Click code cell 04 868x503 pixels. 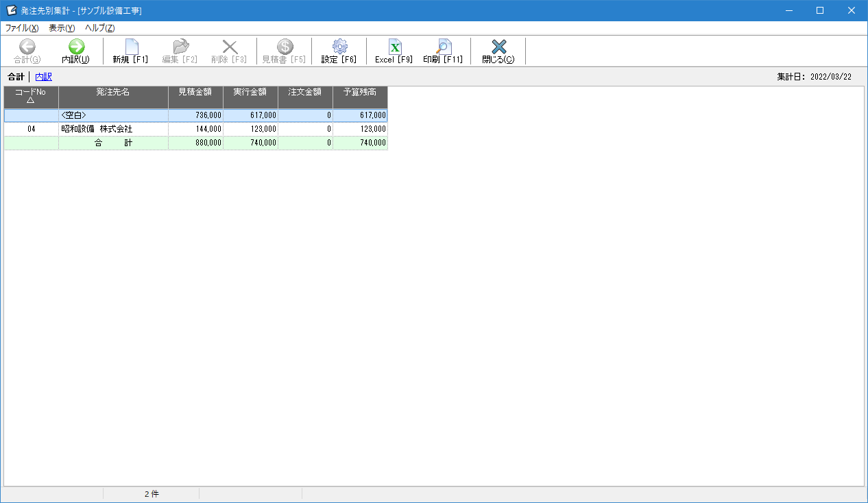pos(32,129)
